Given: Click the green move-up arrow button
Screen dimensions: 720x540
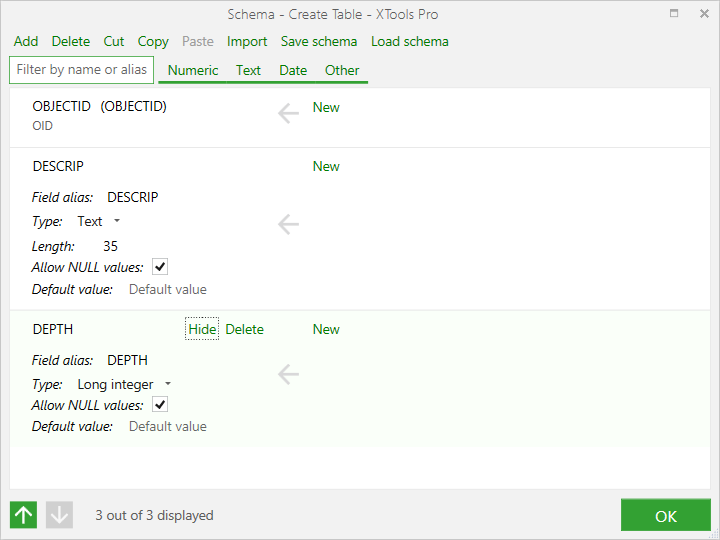Looking at the screenshot, I should (x=23, y=515).
